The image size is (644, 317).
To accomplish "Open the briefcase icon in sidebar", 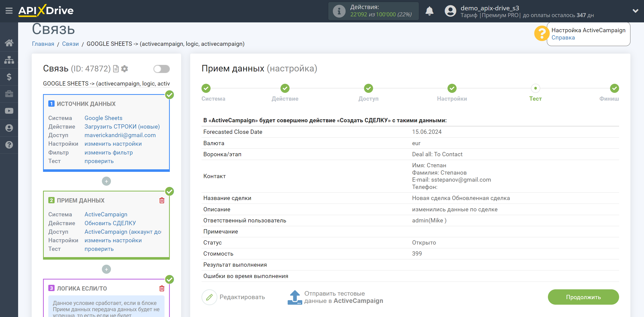I will [x=9, y=94].
